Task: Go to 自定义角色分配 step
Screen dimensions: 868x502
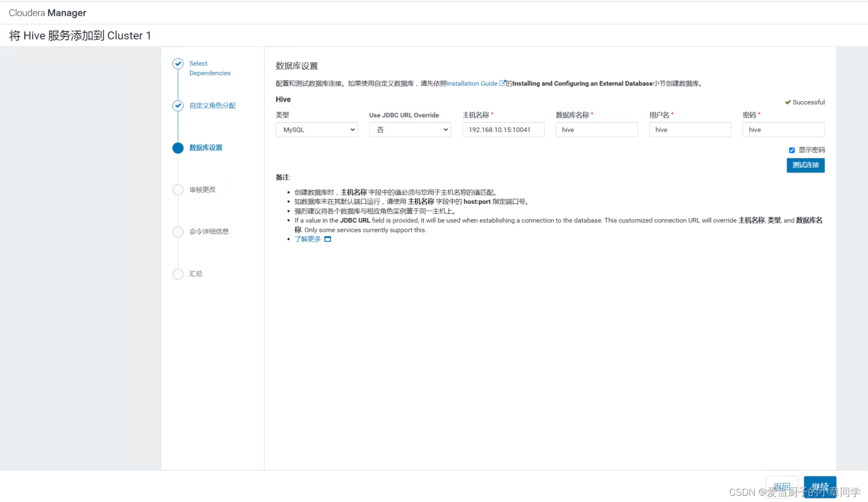Action: click(x=212, y=106)
